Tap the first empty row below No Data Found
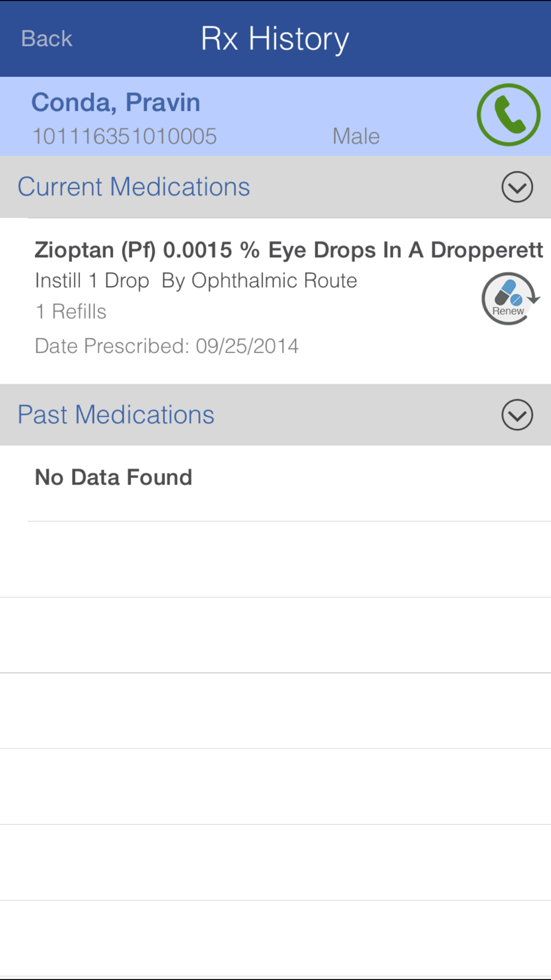The image size is (551, 980). pos(275,559)
